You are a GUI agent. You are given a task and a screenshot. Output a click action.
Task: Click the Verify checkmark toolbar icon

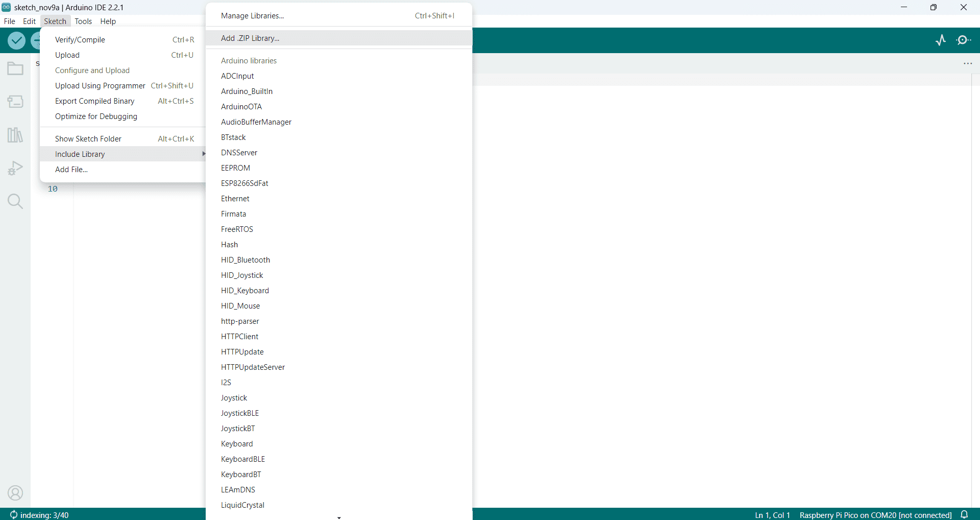pos(16,40)
